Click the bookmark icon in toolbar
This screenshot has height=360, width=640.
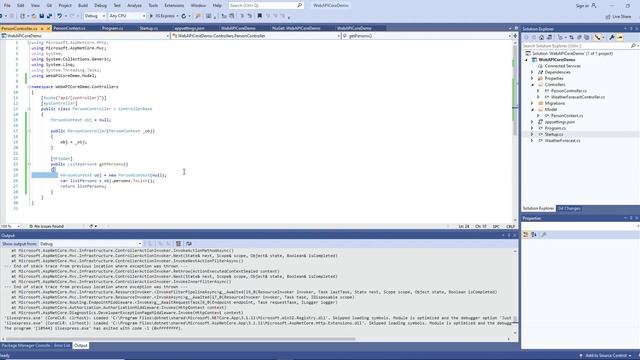pyautogui.click(x=260, y=16)
